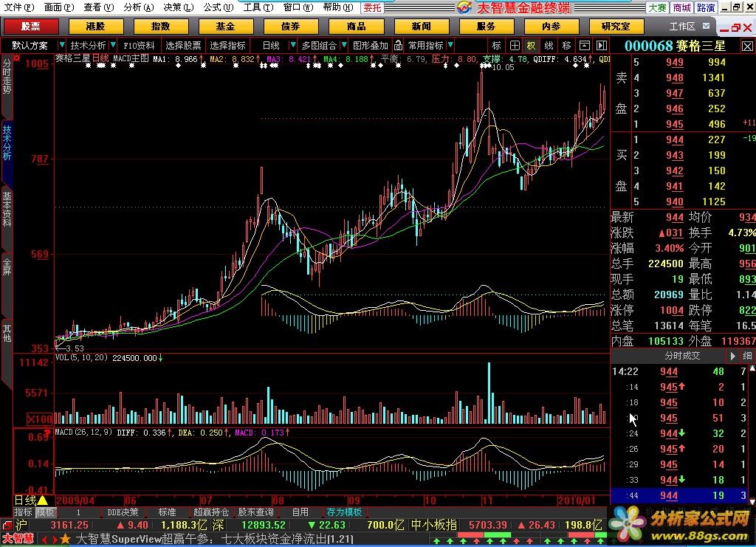Select the 股东查询 template tab
This screenshot has width=756, height=547.
(x=255, y=512)
